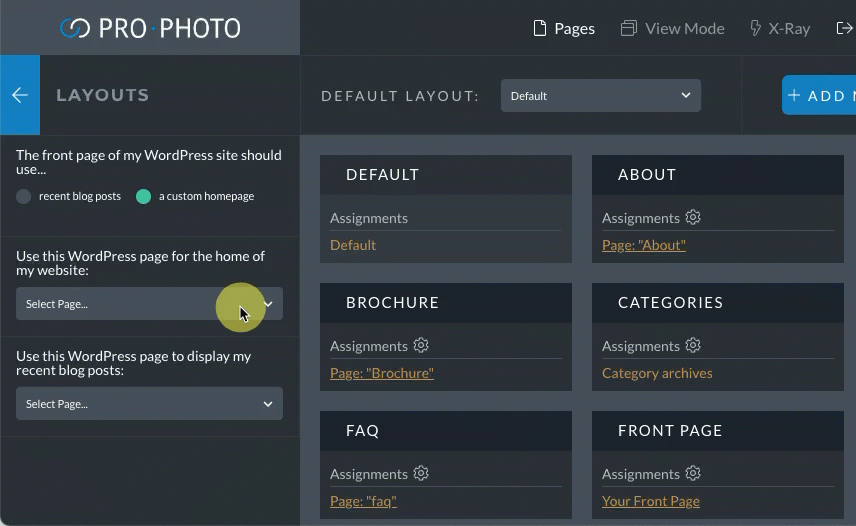Select the recent blog posts radio option
856x526 pixels.
coord(23,196)
